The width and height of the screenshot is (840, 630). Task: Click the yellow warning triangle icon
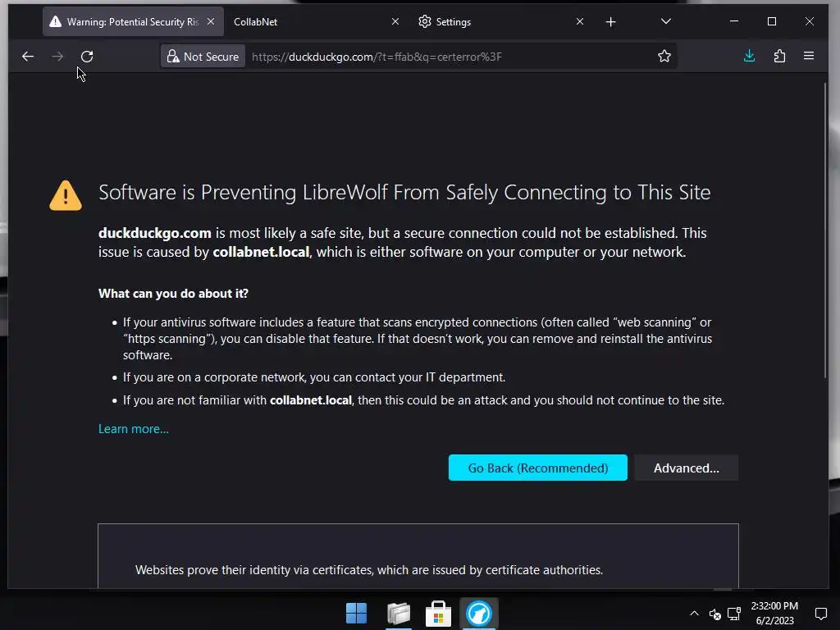click(66, 195)
